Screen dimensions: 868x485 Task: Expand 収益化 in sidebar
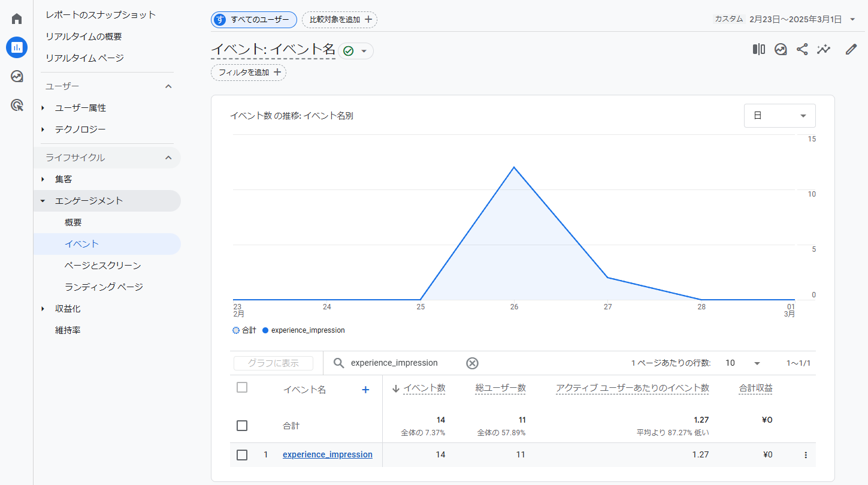coord(43,309)
